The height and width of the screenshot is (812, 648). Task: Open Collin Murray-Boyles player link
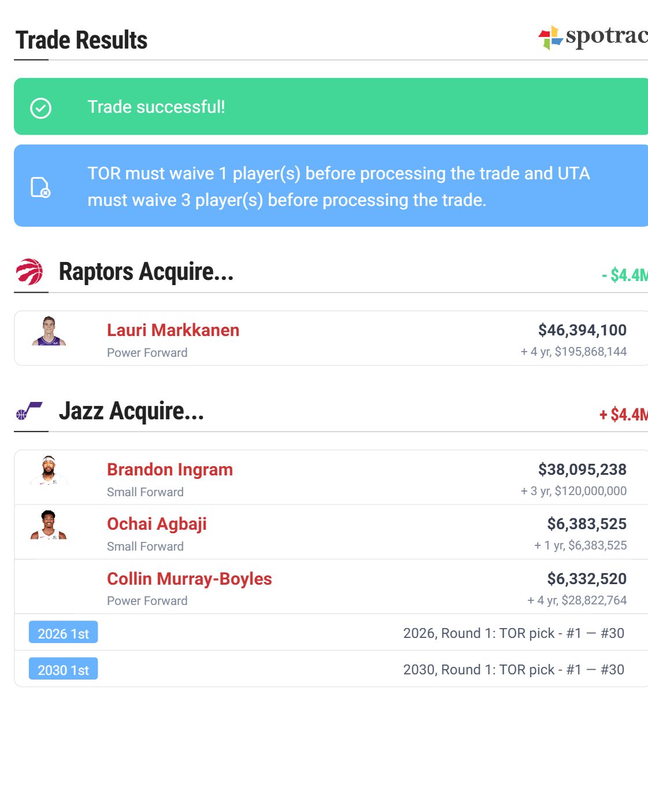click(189, 579)
